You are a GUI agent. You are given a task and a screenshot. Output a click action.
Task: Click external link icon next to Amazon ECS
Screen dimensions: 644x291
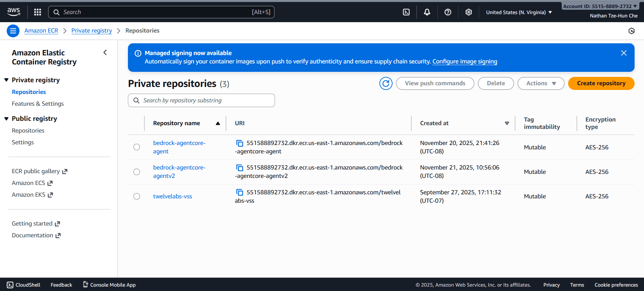pos(50,183)
